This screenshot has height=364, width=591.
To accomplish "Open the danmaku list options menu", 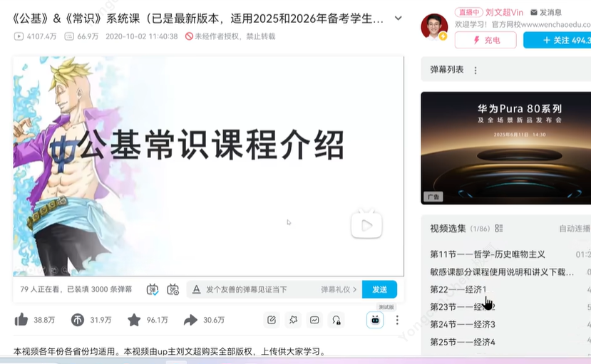I will 476,71.
